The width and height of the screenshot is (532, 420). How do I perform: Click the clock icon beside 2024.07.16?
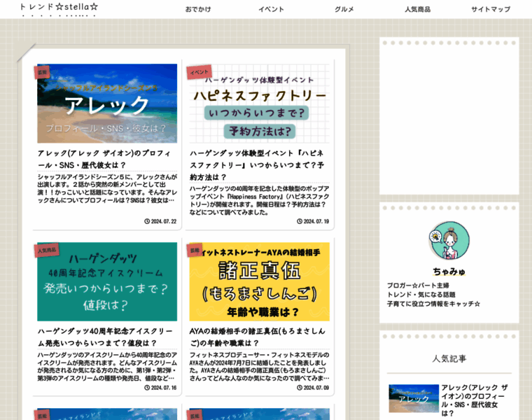147,387
